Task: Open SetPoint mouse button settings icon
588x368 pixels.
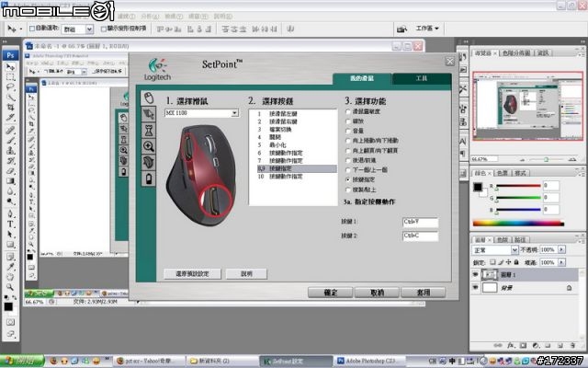Action: coord(149,98)
